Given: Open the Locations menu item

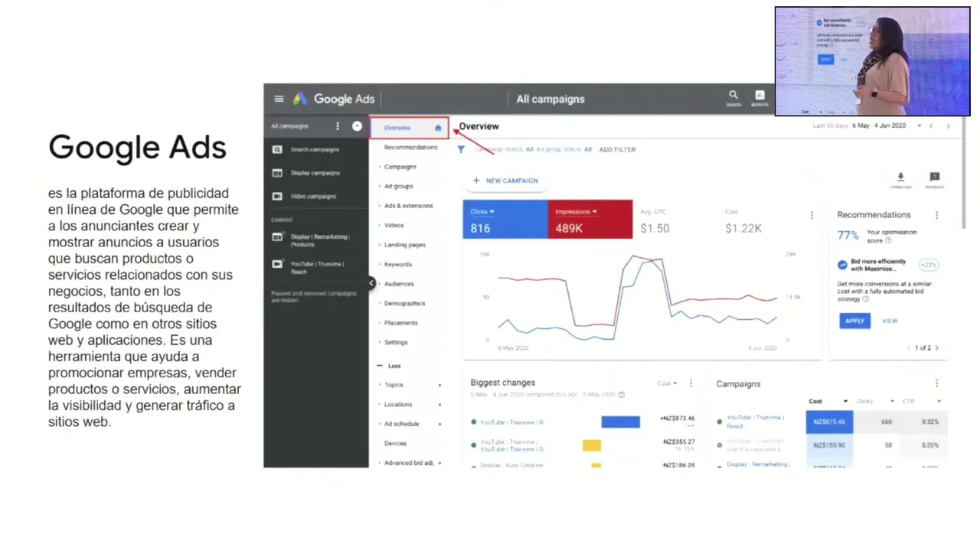Looking at the screenshot, I should pos(397,404).
